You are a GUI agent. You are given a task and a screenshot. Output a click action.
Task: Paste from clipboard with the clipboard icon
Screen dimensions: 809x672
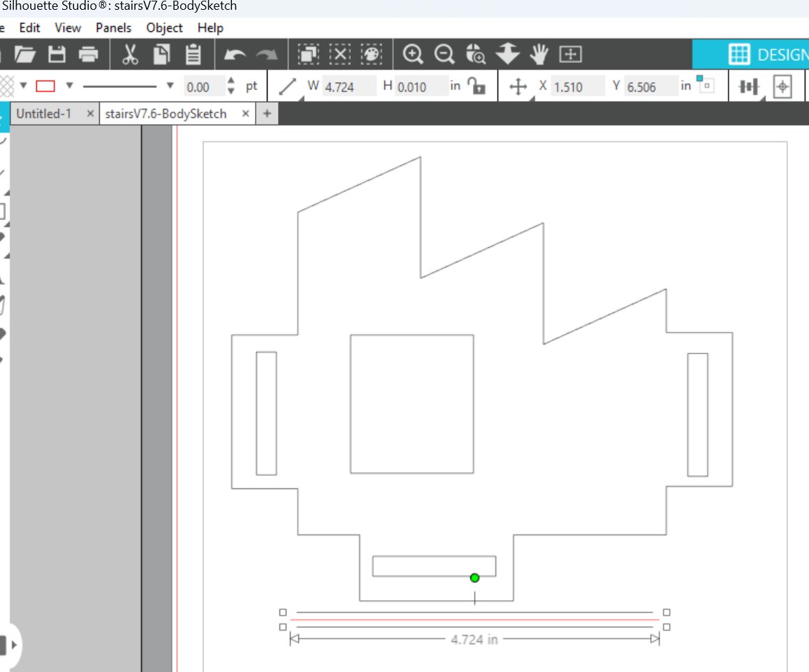[193, 54]
